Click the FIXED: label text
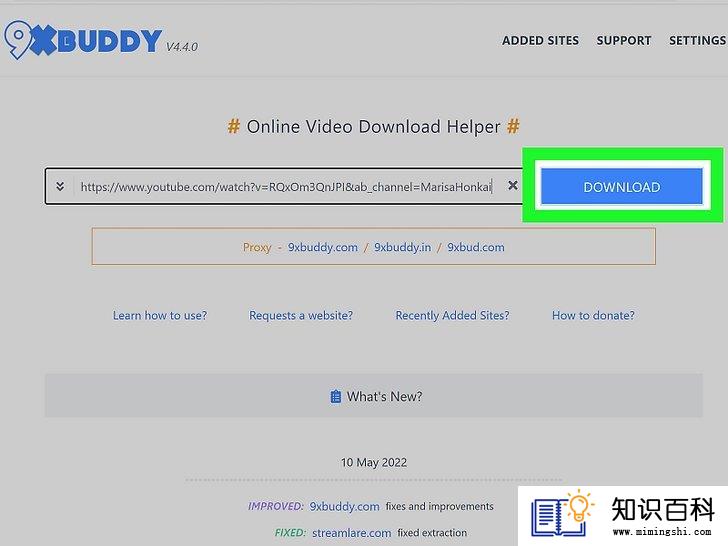Screen dimensions: 728x546 pyautogui.click(x=290, y=533)
